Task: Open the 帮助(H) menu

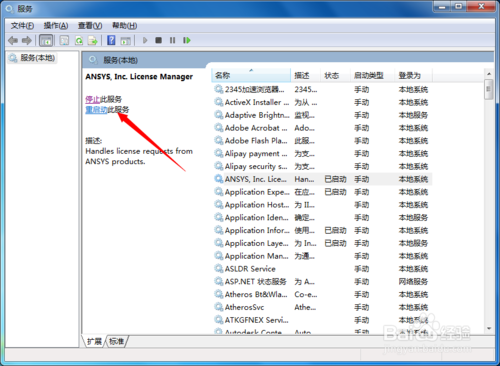Action: [124, 26]
